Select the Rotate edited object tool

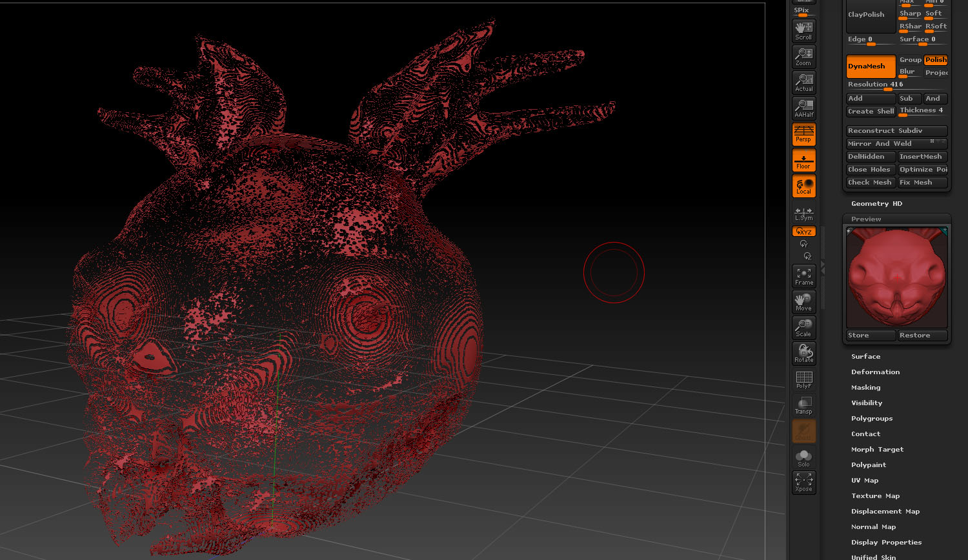(x=804, y=354)
